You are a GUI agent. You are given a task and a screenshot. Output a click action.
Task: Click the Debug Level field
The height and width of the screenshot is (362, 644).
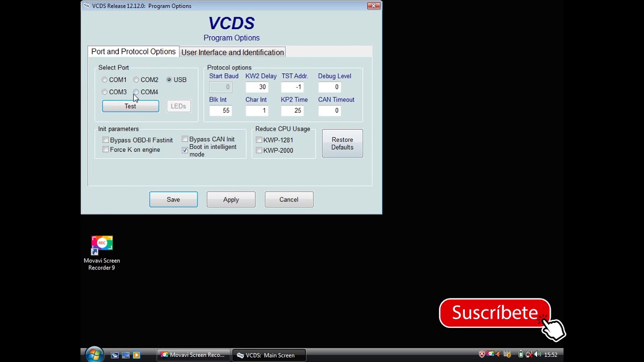pyautogui.click(x=330, y=87)
